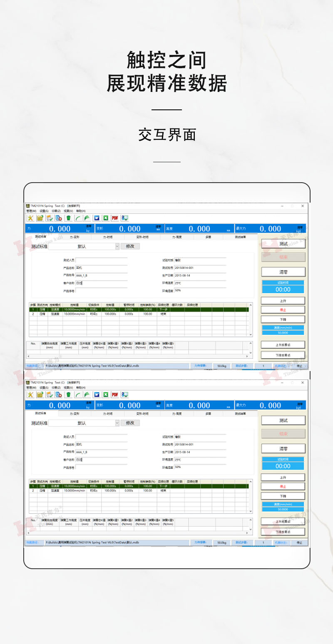Click the computer monitor icon in lower window toolbar
The image size is (333, 644).
click(x=124, y=395)
